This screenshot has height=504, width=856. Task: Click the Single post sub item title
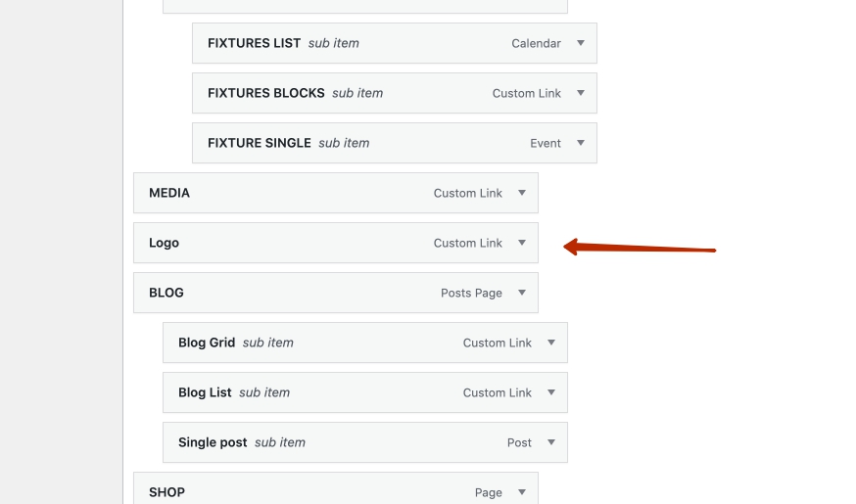pos(213,442)
